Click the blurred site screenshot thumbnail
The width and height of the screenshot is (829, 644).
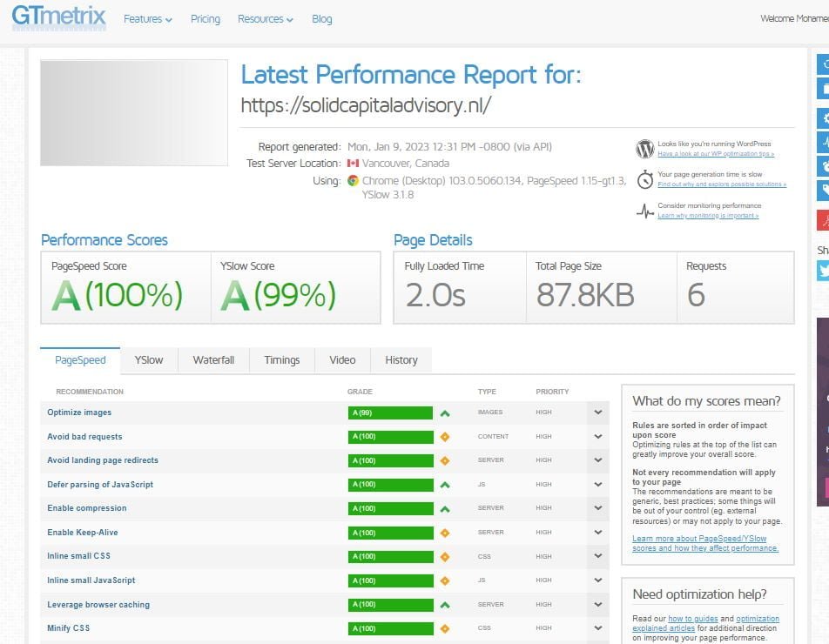(x=134, y=112)
